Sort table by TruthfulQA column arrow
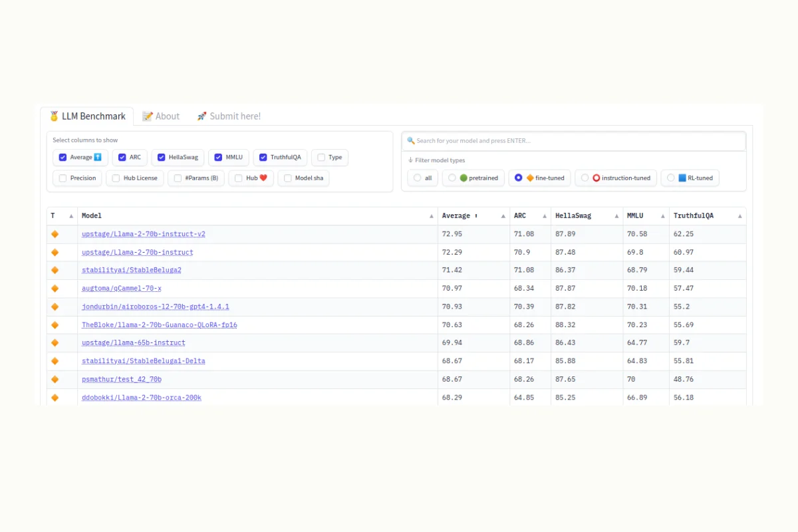The height and width of the screenshot is (532, 798). [x=739, y=216]
